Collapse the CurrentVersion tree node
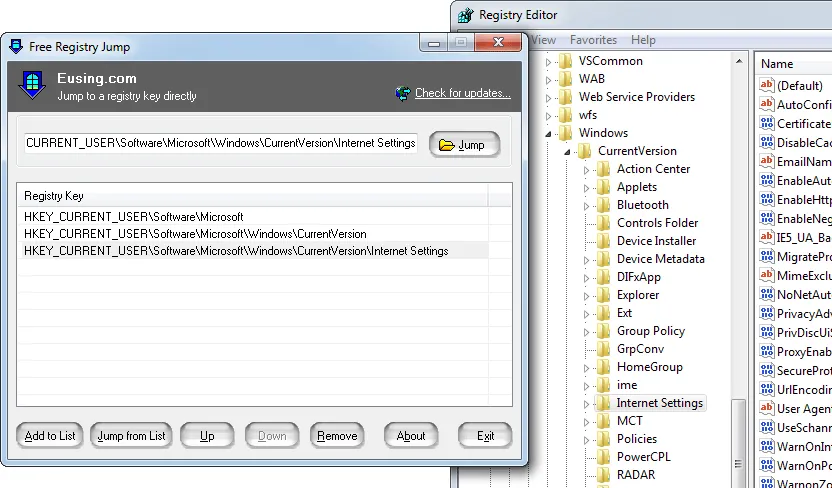 point(567,151)
